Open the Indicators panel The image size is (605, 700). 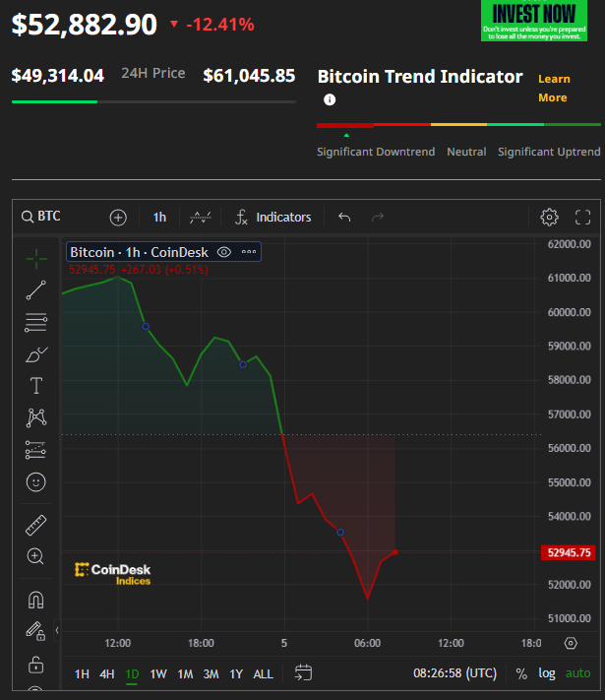pos(273,217)
